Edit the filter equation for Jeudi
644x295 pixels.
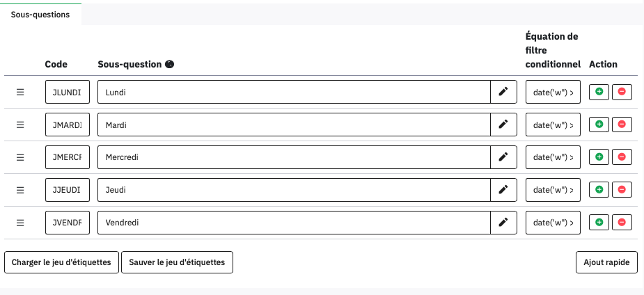click(x=553, y=190)
